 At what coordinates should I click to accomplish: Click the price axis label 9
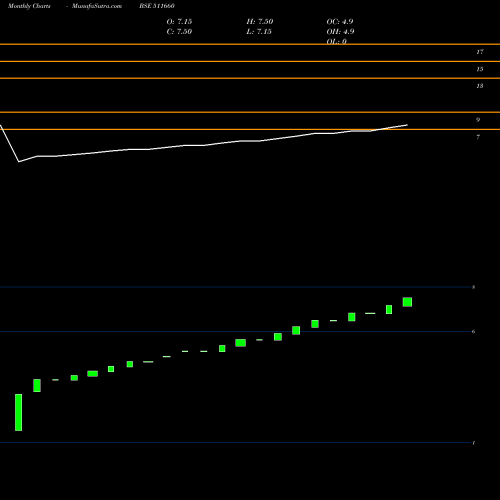478,120
